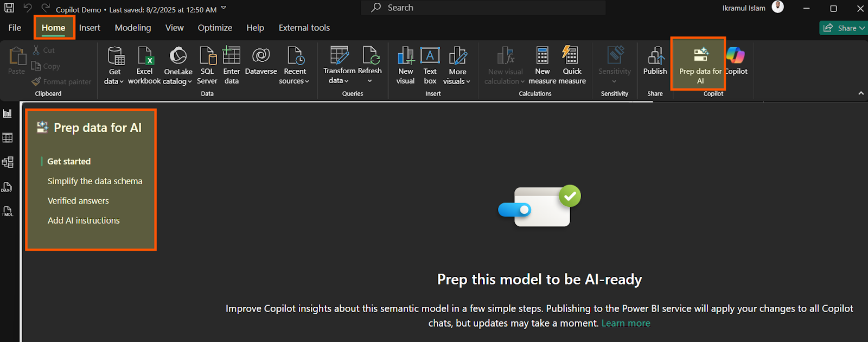
Task: Open Recent sources list
Action: (295, 66)
